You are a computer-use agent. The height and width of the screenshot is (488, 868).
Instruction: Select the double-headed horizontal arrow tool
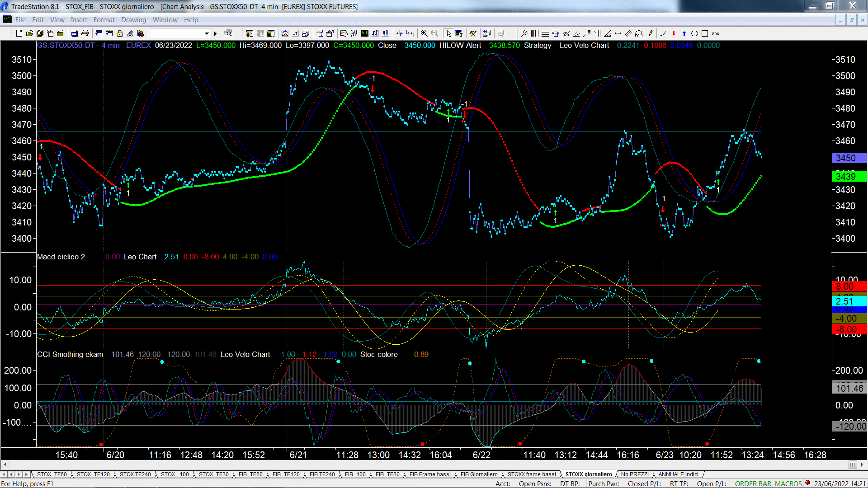coord(618,33)
